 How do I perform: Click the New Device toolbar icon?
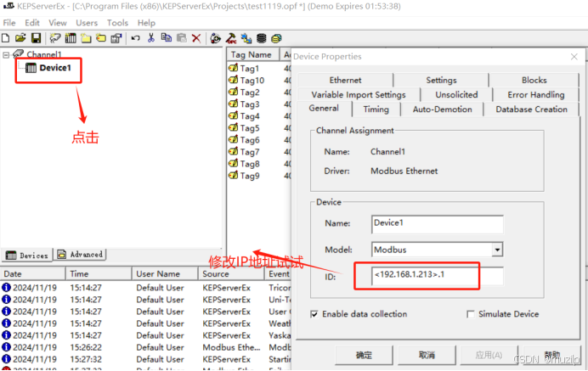click(x=71, y=38)
